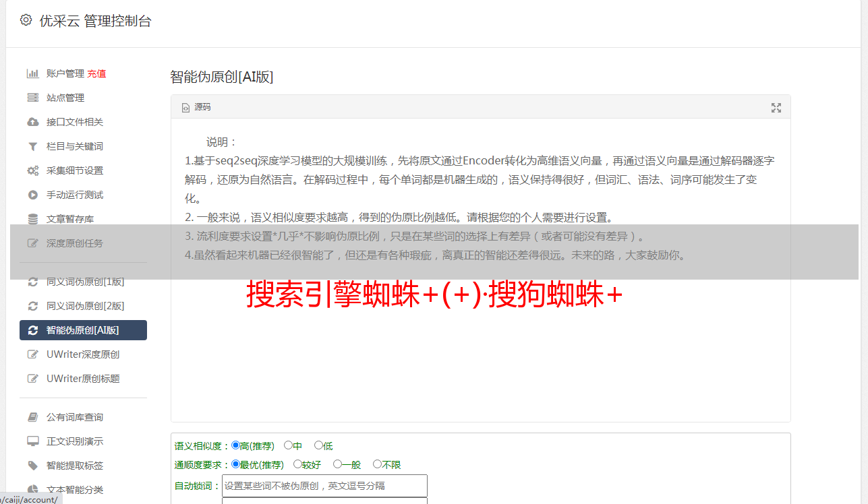Click the edit icon for UWriter原创标题

tap(32, 379)
